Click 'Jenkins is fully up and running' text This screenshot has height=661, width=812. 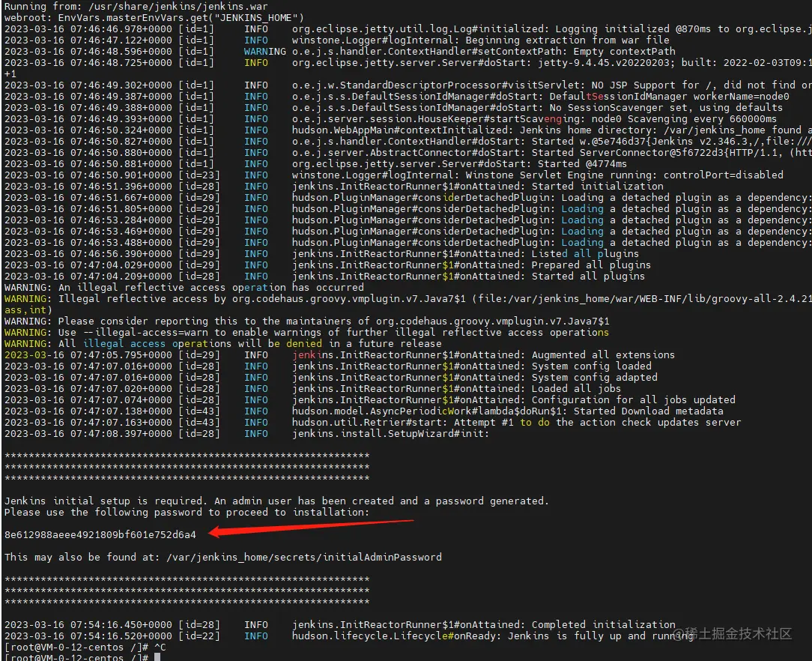(601, 636)
